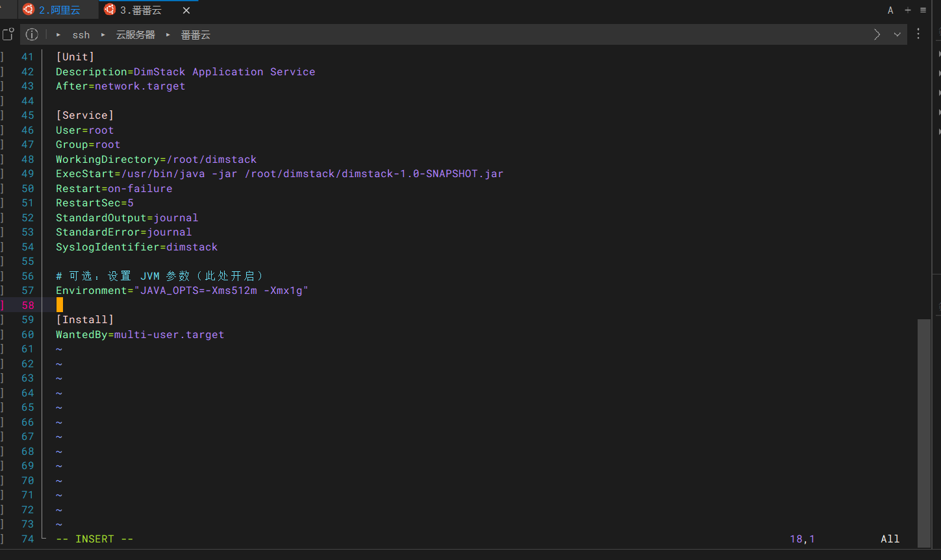The height and width of the screenshot is (560, 941).
Task: Select the 3.番番云 session tab
Action: 141,10
